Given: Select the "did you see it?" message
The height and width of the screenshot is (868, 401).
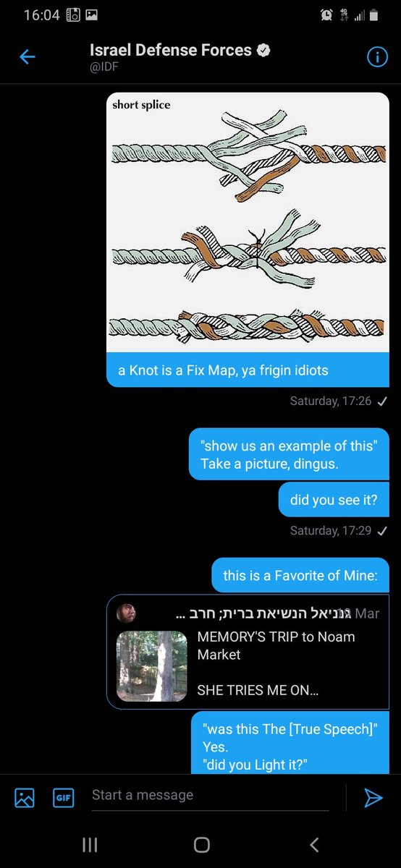Looking at the screenshot, I should [x=334, y=499].
